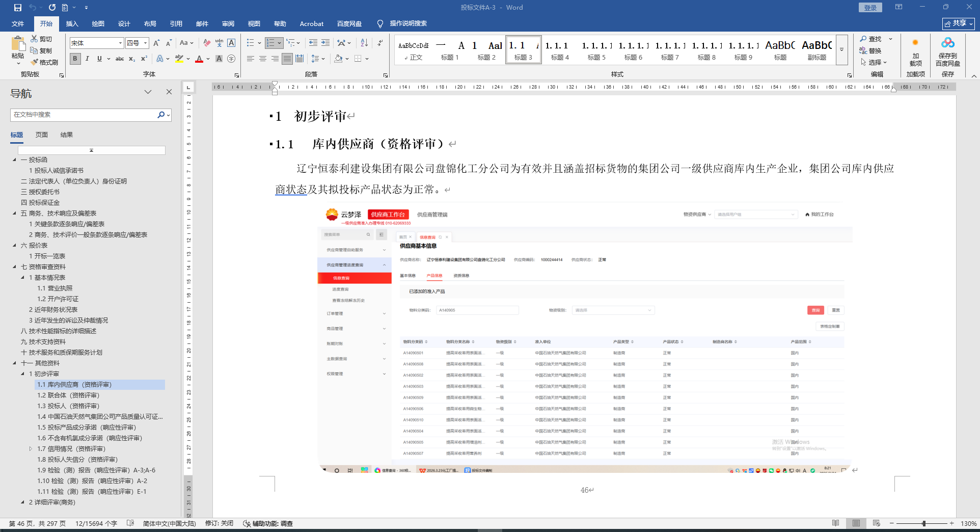The height and width of the screenshot is (532, 980).
Task: Click the enclosed character (带圈字符) icon
Action: click(x=231, y=59)
